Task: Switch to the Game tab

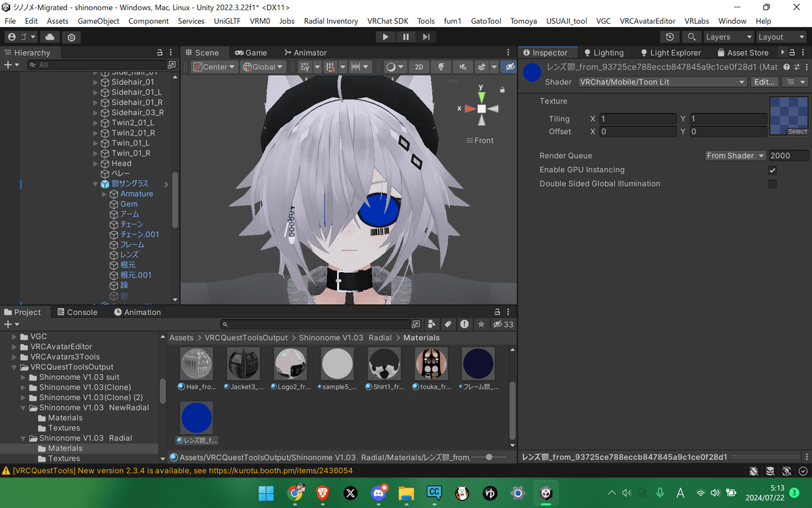Action: (x=251, y=53)
